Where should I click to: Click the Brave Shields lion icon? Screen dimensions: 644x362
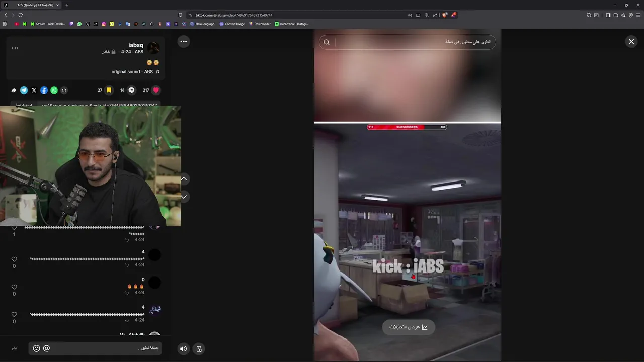(x=444, y=15)
